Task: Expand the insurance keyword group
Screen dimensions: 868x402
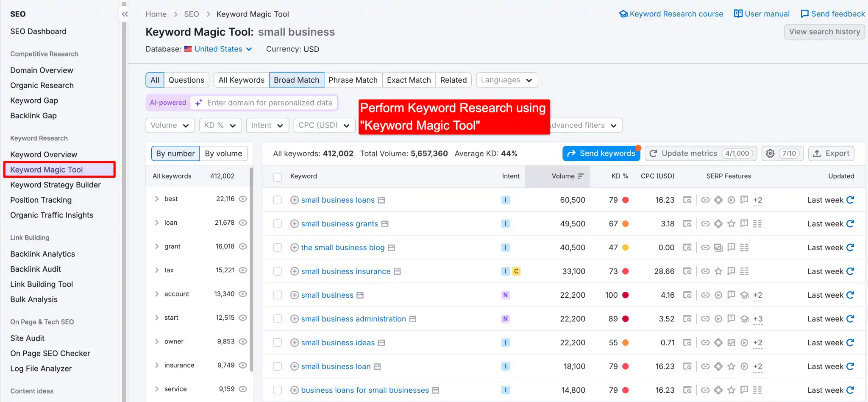Action: [157, 365]
